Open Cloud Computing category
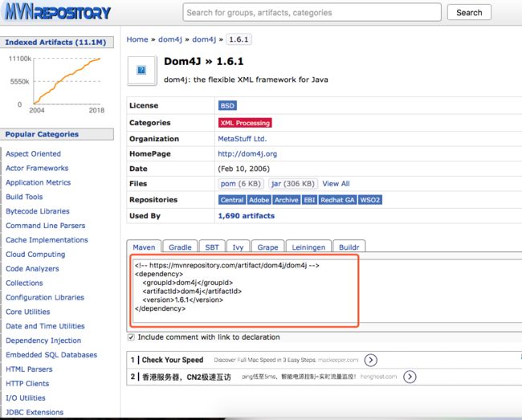 35,255
